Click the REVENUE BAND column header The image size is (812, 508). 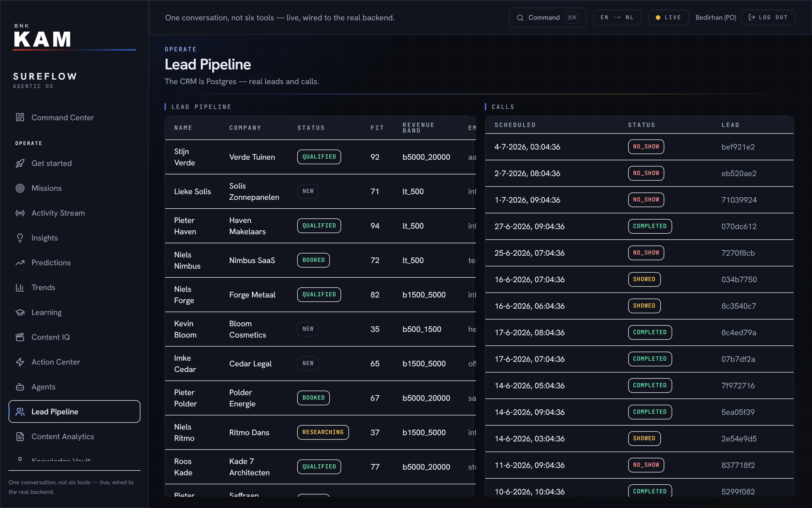point(418,128)
